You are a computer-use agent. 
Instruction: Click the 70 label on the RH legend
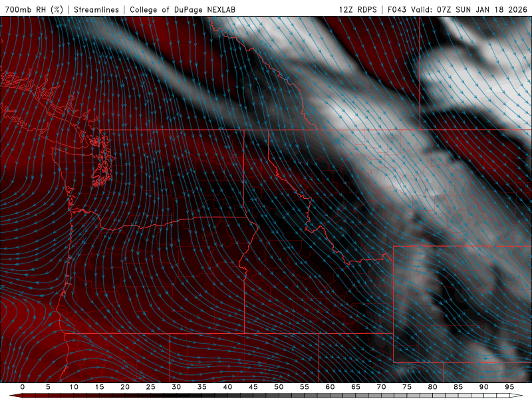point(381,387)
